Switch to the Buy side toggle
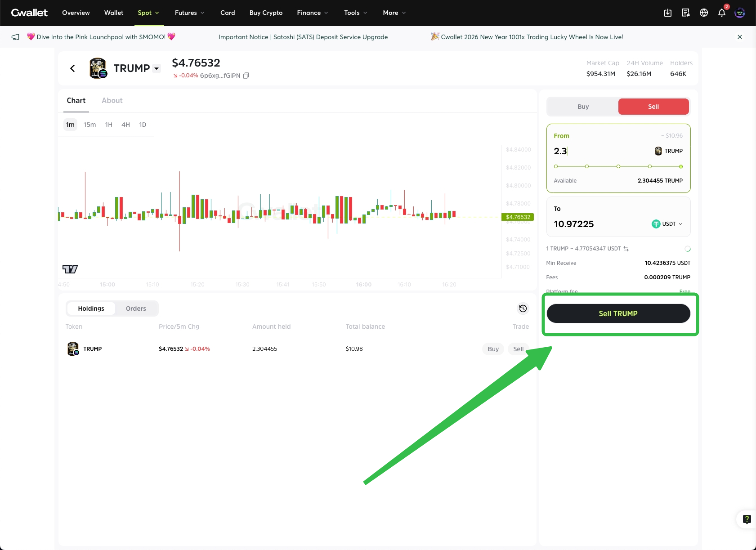 [583, 107]
